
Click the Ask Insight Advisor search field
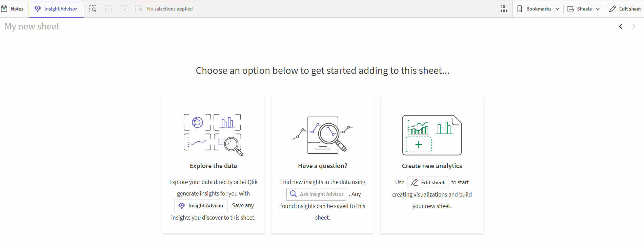coord(317,194)
